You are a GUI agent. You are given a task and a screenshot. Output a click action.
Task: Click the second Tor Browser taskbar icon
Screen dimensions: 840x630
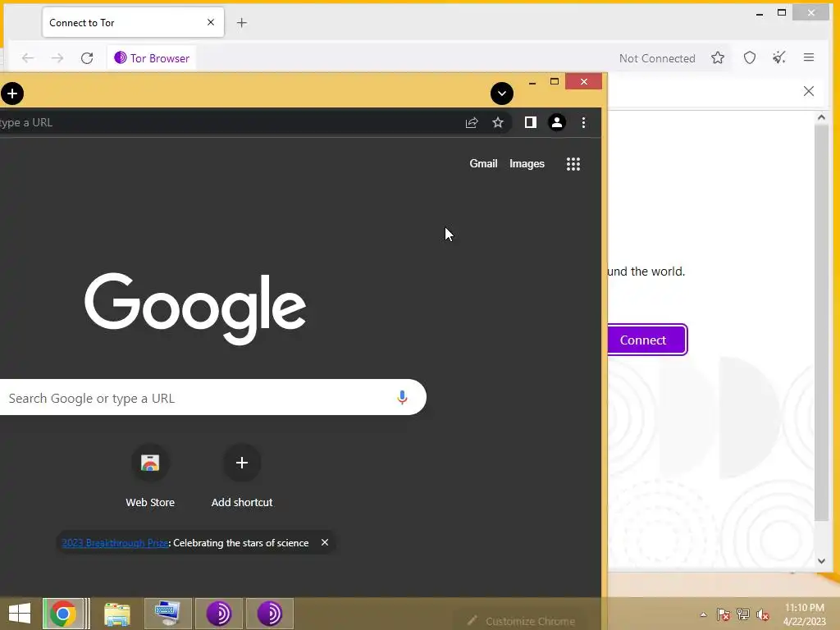[269, 614]
